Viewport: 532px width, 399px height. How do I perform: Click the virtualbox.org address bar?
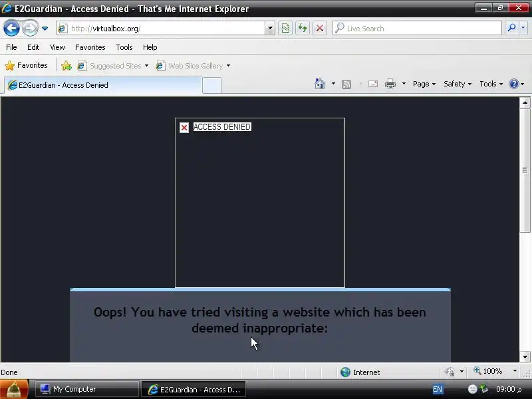[161, 29]
